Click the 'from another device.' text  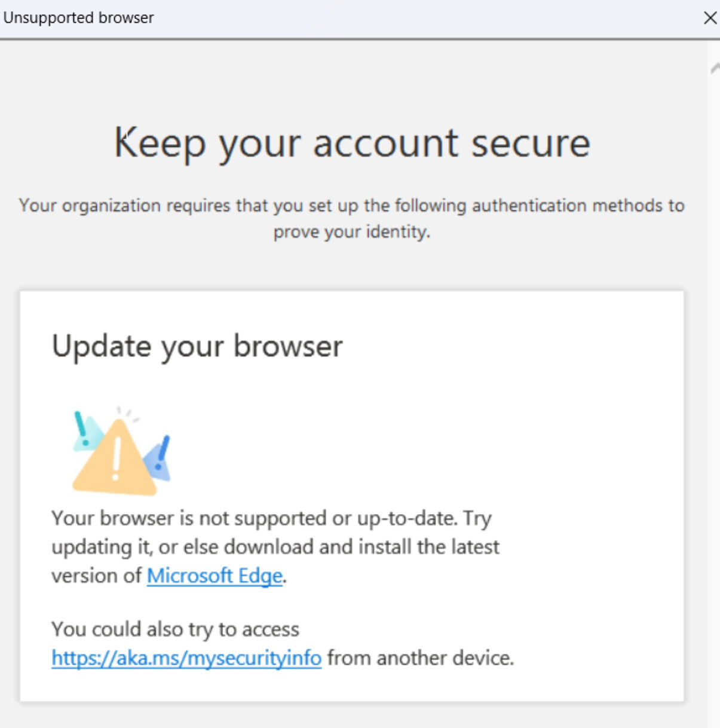pyautogui.click(x=421, y=658)
